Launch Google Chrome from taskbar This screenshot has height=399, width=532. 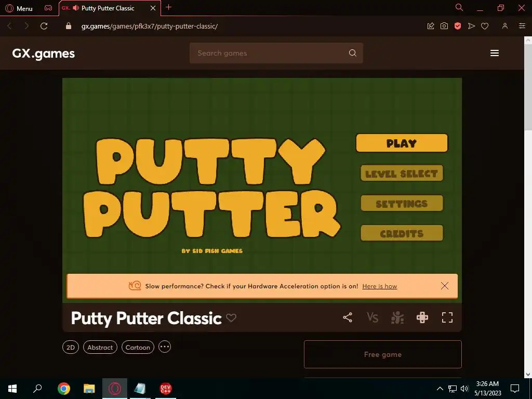click(64, 389)
